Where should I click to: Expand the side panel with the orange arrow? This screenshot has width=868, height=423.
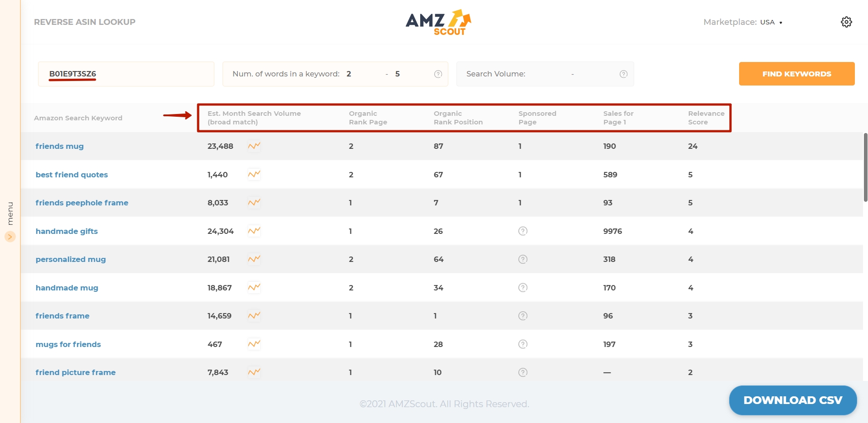10,236
